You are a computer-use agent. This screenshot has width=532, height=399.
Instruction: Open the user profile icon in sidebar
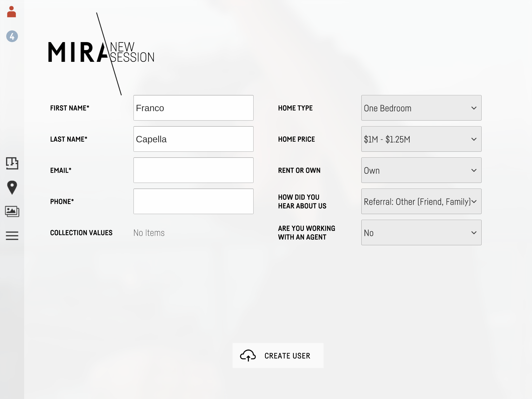tap(11, 12)
